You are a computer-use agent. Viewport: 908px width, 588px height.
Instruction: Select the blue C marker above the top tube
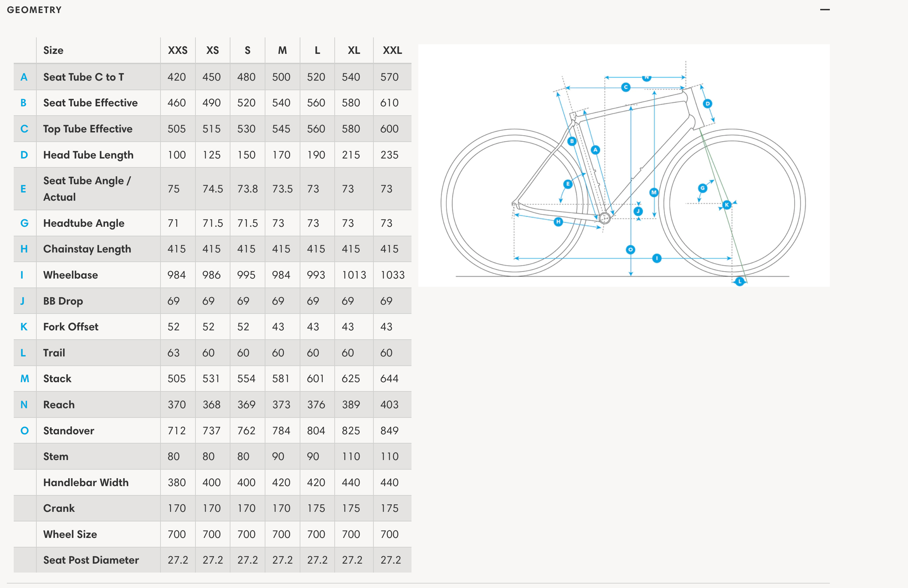(626, 88)
